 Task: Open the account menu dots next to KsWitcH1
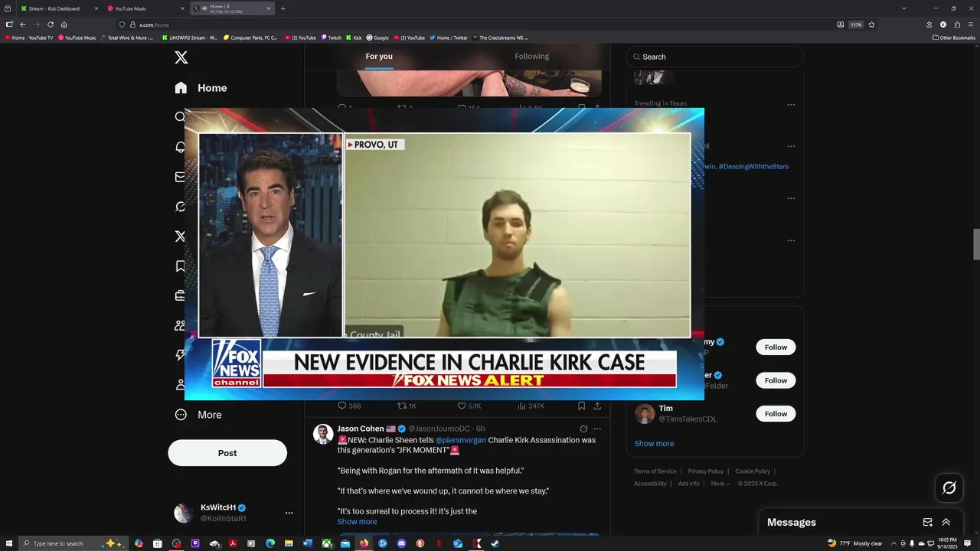289,513
